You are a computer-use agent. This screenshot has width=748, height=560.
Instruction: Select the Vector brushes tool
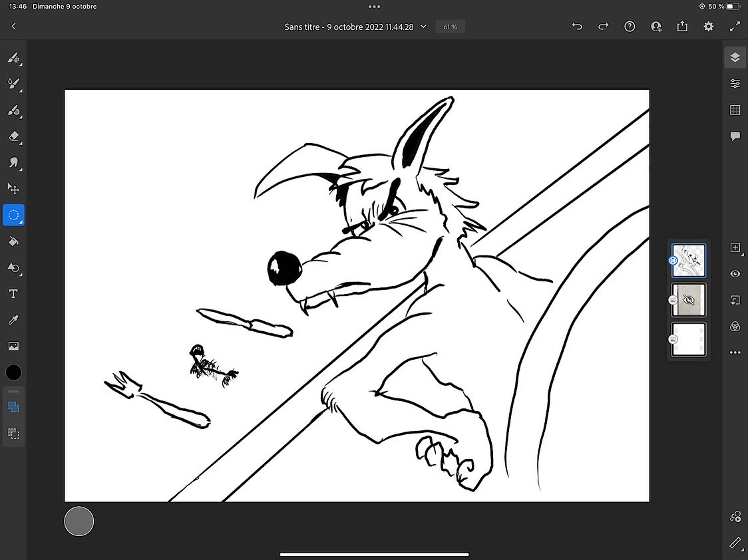(13, 110)
